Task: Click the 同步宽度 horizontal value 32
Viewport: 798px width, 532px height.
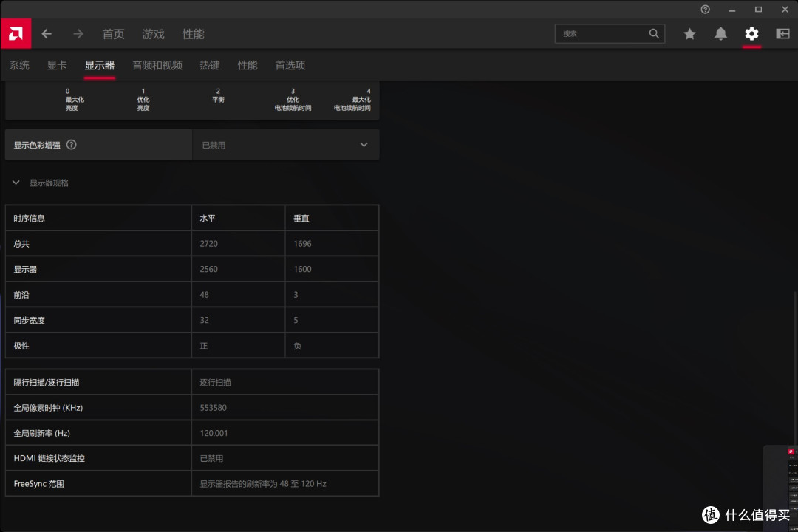Action: coord(204,320)
